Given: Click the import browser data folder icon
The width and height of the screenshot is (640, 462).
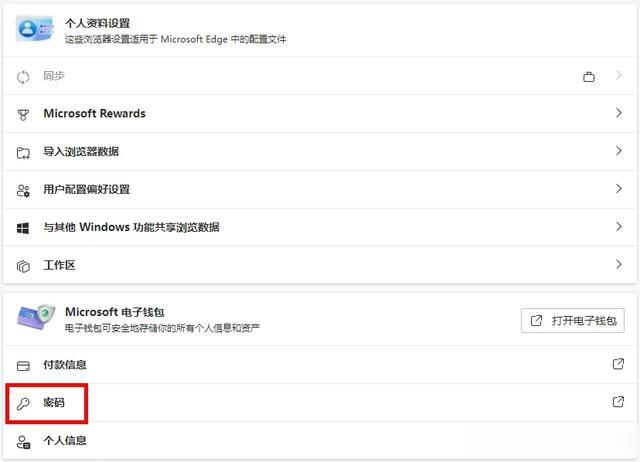Looking at the screenshot, I should 23,153.
